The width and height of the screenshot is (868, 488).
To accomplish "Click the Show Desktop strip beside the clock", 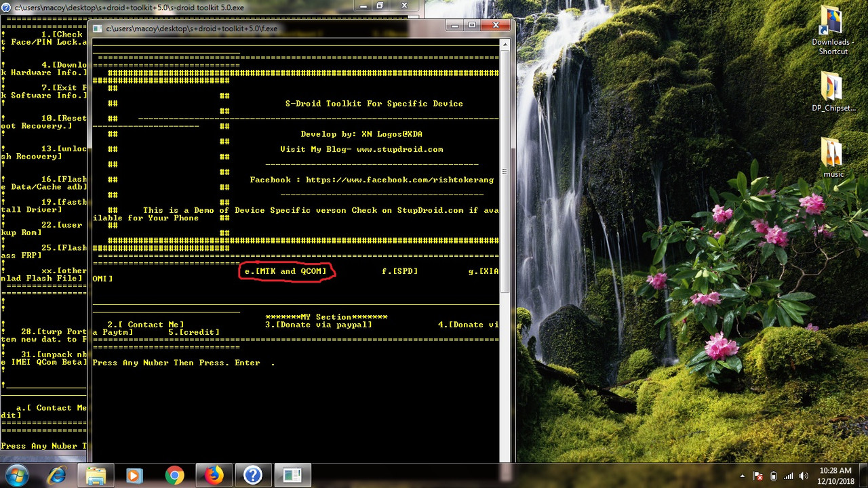I will coord(863,476).
